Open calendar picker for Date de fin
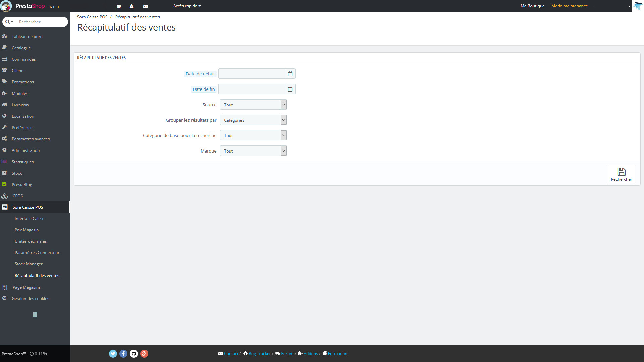 pyautogui.click(x=290, y=89)
